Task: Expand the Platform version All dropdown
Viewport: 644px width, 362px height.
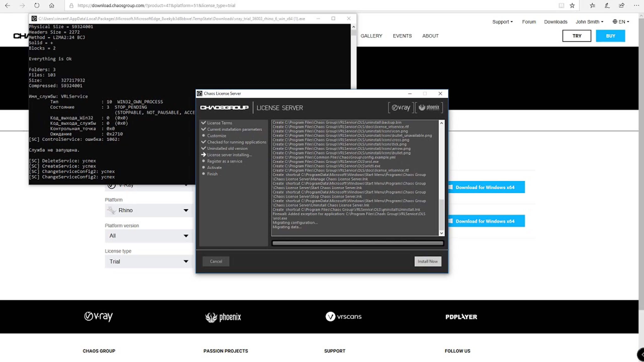Action: (x=149, y=236)
